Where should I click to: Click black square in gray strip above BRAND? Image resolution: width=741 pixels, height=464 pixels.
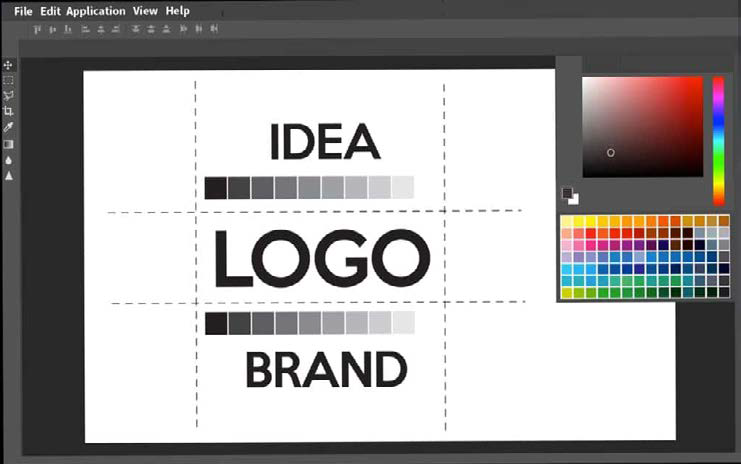pyautogui.click(x=216, y=323)
